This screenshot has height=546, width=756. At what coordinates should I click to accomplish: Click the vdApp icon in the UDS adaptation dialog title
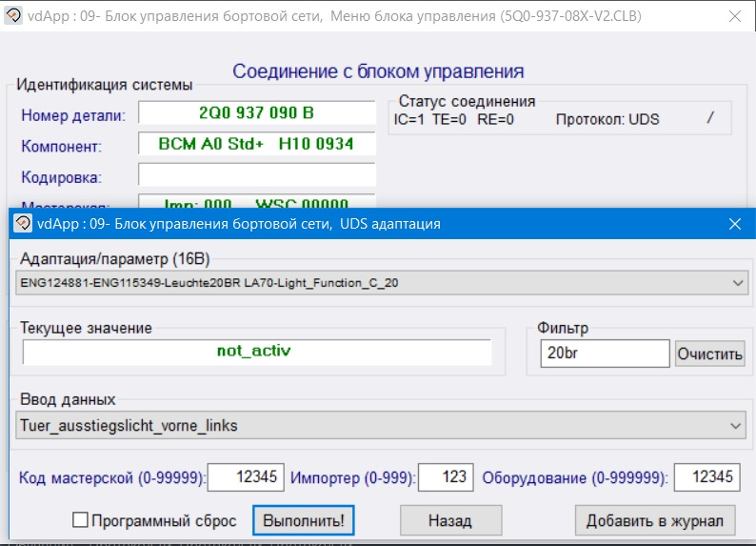pyautogui.click(x=23, y=223)
